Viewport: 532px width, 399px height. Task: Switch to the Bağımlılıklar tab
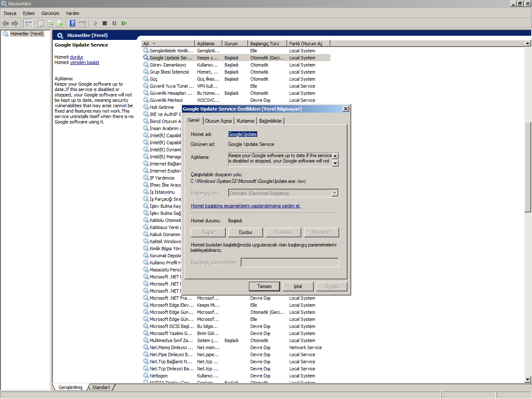(271, 121)
